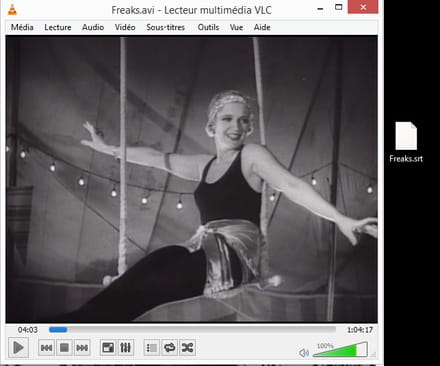Open the Média menu
Image resolution: width=440 pixels, height=366 pixels.
click(x=22, y=27)
